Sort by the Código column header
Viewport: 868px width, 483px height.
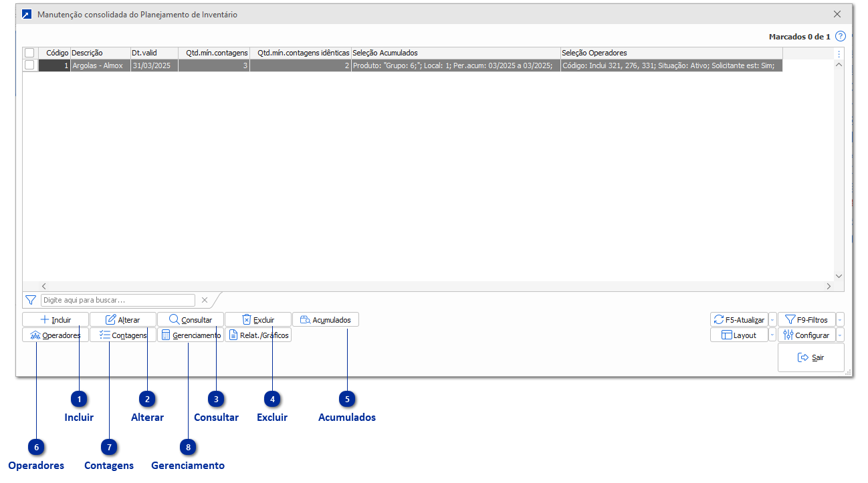[54, 53]
